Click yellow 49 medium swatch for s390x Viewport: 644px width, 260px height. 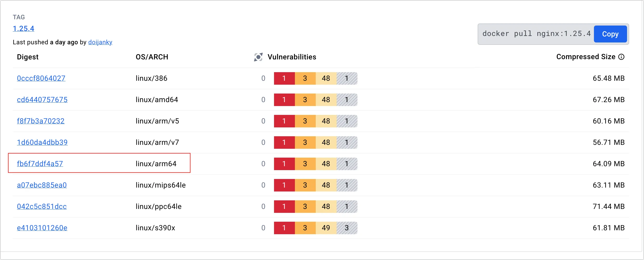tap(326, 228)
